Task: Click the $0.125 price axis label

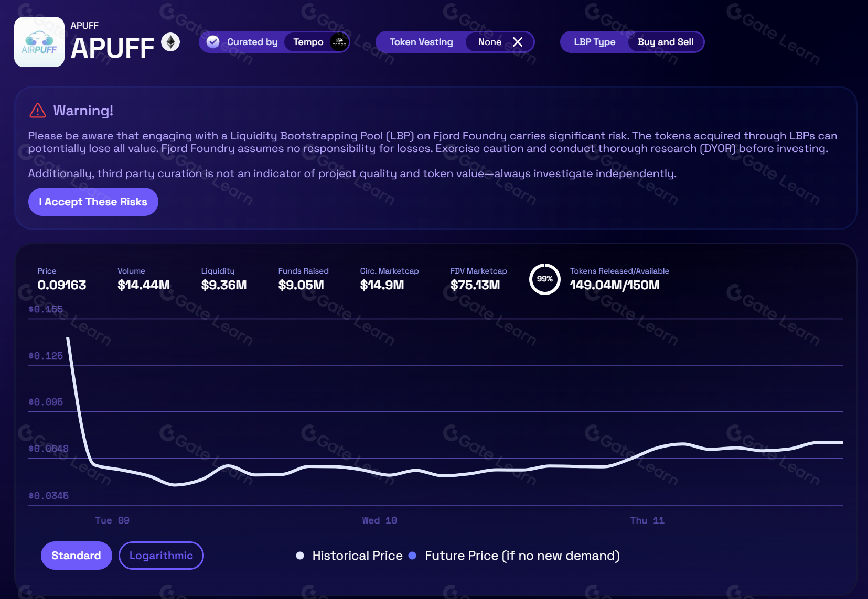Action: (x=46, y=356)
